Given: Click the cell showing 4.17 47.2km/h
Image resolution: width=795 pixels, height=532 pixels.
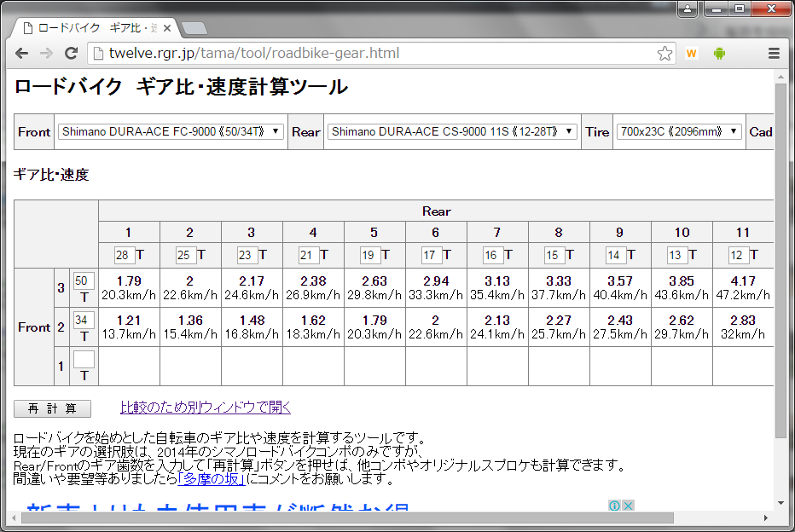Looking at the screenshot, I should click(743, 288).
